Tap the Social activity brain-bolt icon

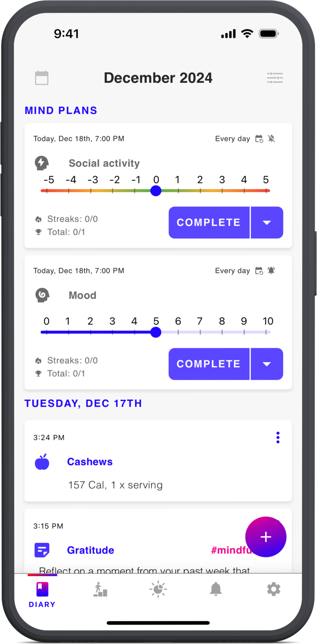42,163
